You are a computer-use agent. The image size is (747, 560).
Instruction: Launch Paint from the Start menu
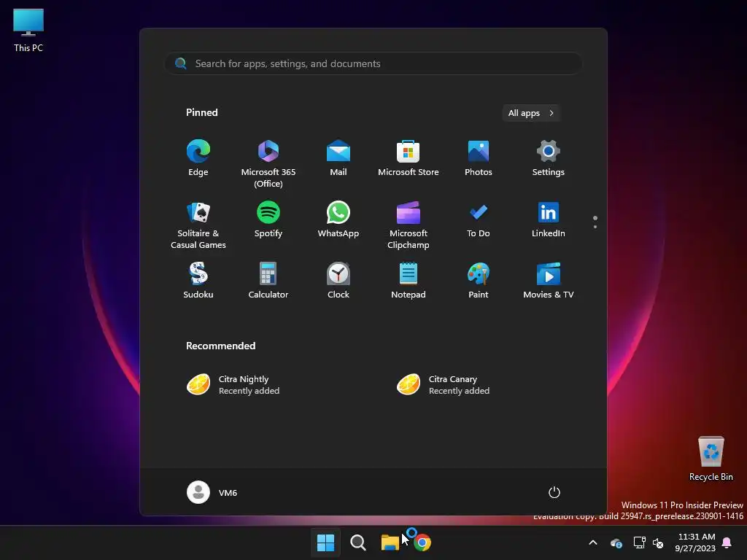tap(479, 281)
